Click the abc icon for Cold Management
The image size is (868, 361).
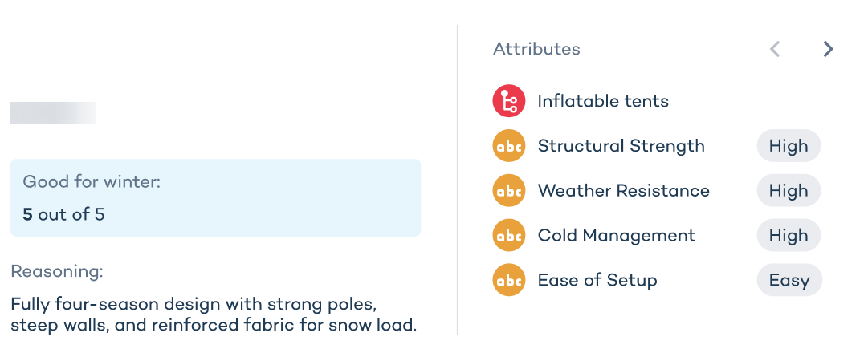pos(508,236)
